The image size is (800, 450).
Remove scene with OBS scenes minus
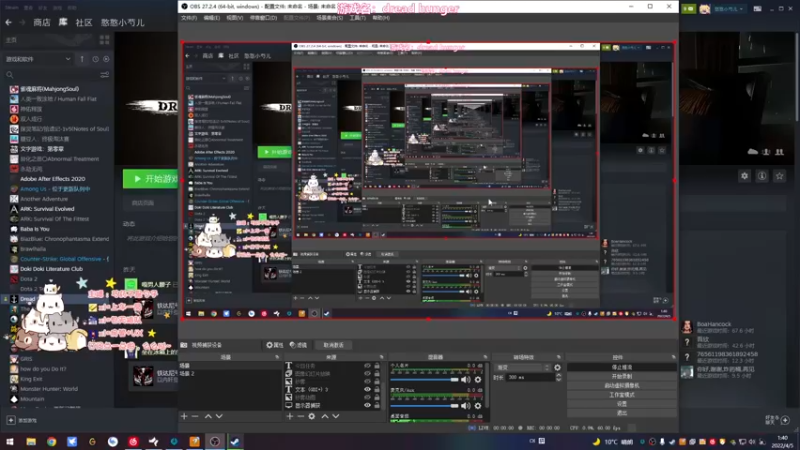tap(195, 416)
